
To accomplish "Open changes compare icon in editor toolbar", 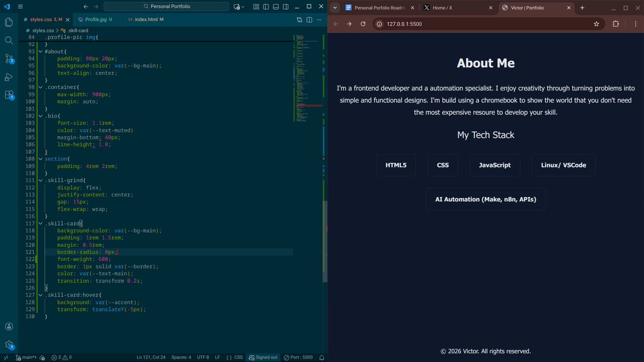I will click(299, 20).
